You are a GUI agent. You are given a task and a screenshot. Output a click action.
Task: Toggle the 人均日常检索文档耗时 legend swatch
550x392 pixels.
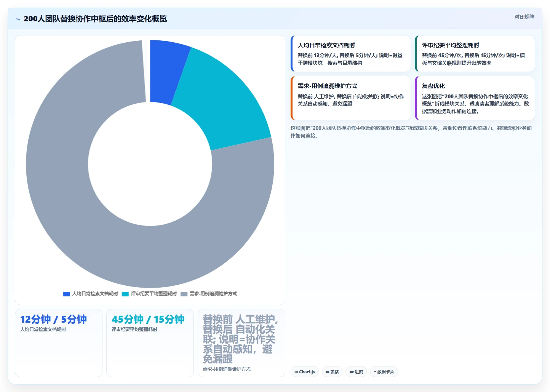tap(66, 294)
